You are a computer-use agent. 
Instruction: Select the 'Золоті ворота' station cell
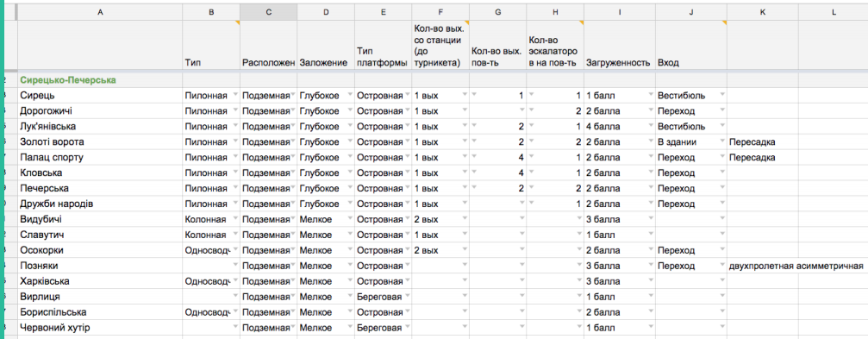tap(100, 141)
